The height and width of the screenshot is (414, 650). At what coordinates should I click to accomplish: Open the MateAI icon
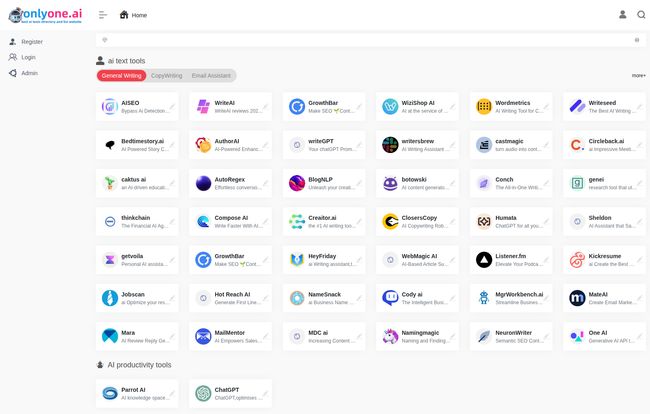[x=577, y=298]
